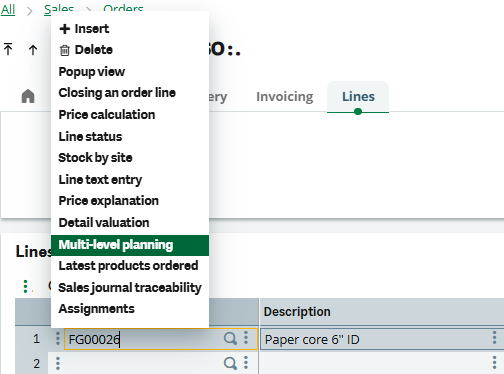Click the Description column header

[382, 312]
